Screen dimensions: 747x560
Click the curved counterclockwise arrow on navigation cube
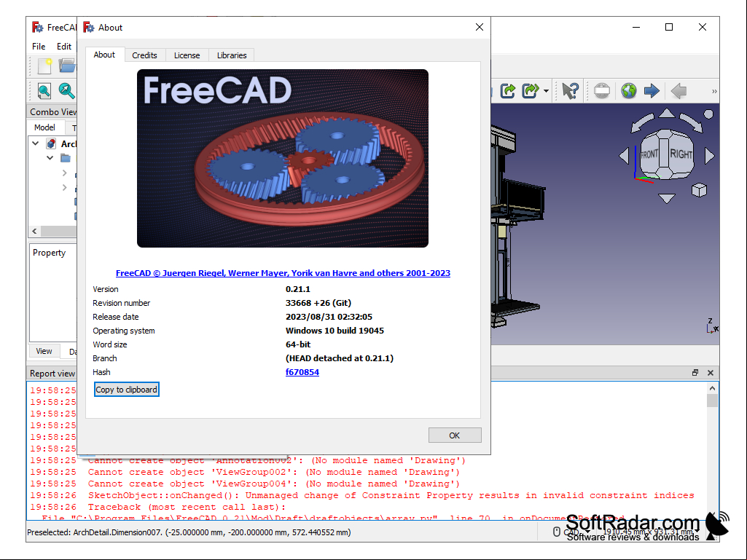pos(642,123)
